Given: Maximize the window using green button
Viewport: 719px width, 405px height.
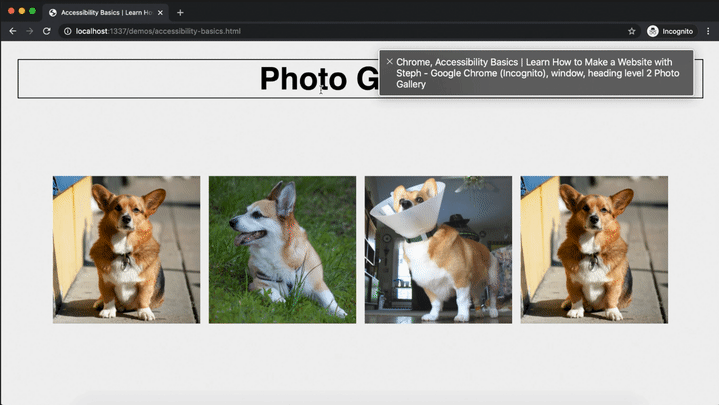Looking at the screenshot, I should click(x=33, y=11).
